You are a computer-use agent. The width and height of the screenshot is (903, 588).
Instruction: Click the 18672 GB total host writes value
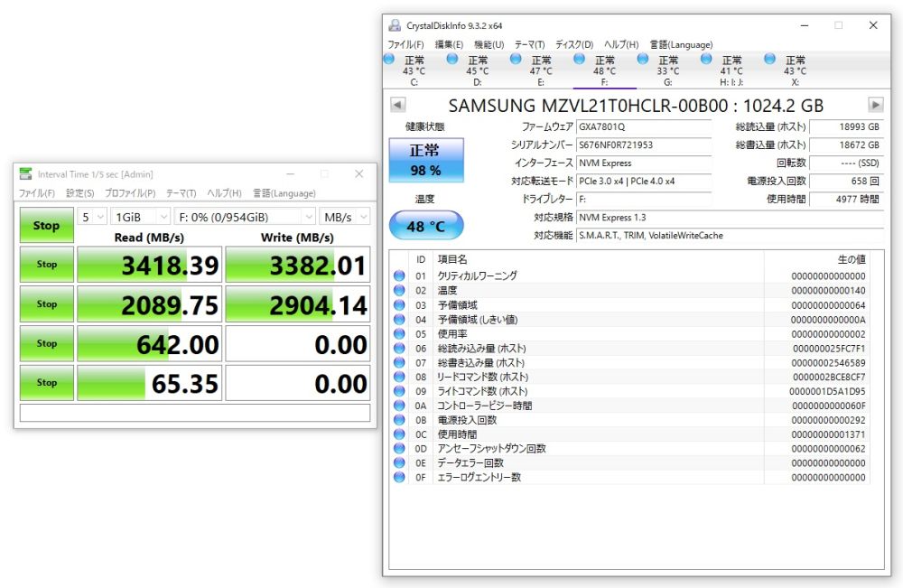847,145
